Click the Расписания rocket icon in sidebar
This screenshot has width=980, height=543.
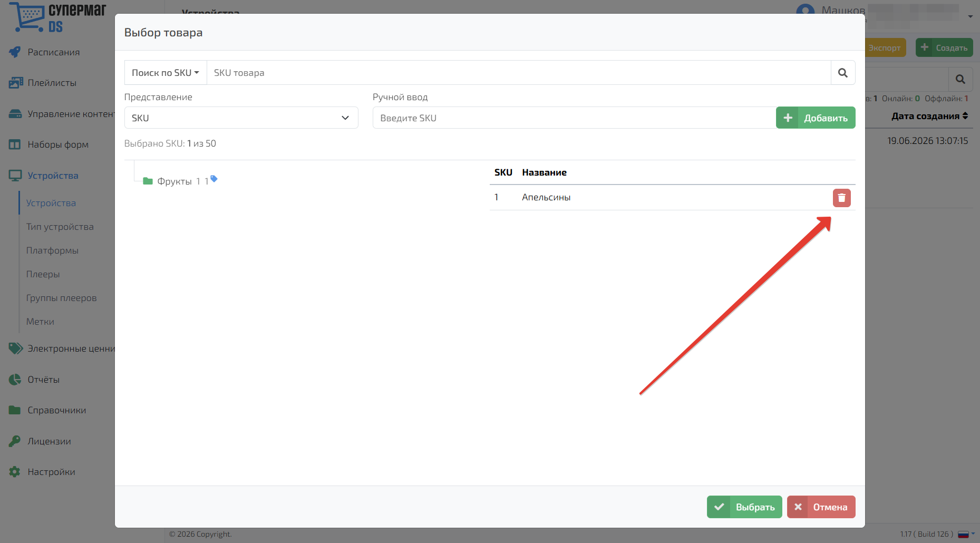click(15, 52)
